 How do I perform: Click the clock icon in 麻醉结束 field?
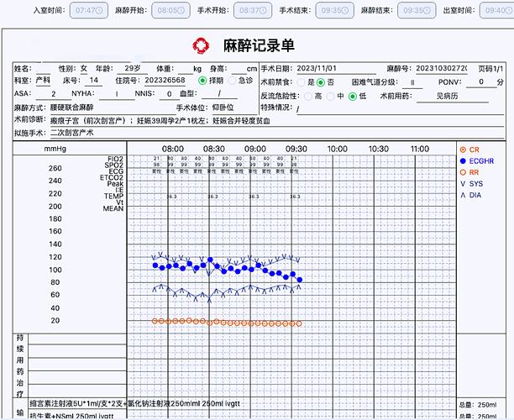pyautogui.click(x=427, y=10)
